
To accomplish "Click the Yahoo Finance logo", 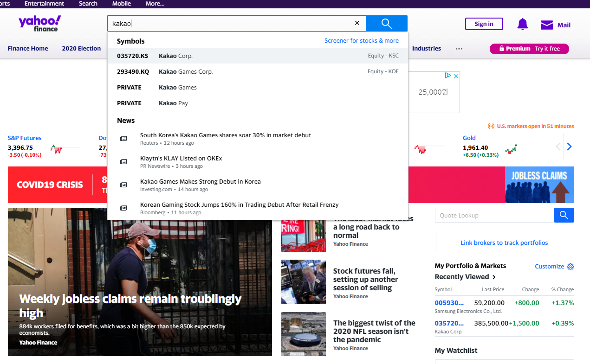I will pyautogui.click(x=39, y=23).
